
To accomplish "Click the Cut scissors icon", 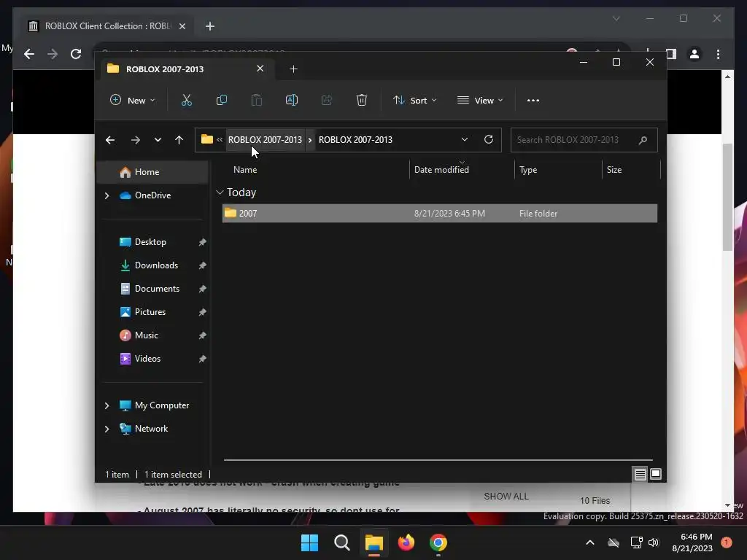I will click(x=186, y=101).
